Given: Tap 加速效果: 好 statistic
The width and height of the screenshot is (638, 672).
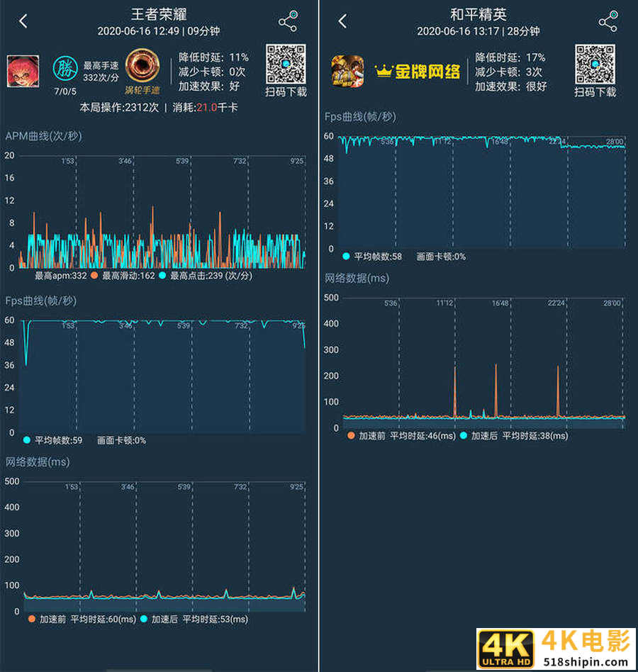Looking at the screenshot, I should pos(209,86).
